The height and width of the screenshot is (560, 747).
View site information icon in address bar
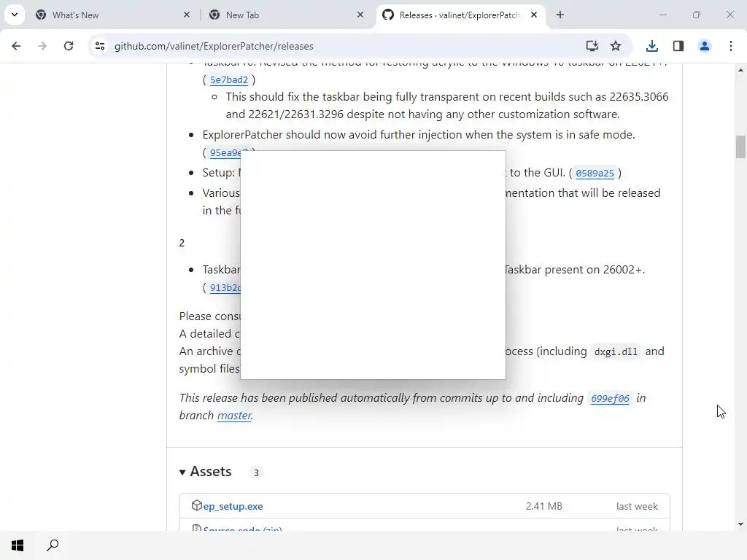click(100, 46)
